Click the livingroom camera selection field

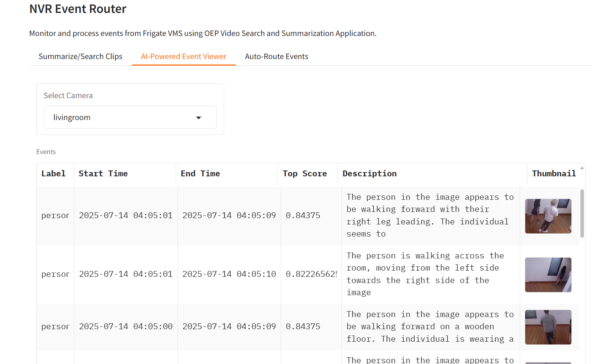pos(121,117)
